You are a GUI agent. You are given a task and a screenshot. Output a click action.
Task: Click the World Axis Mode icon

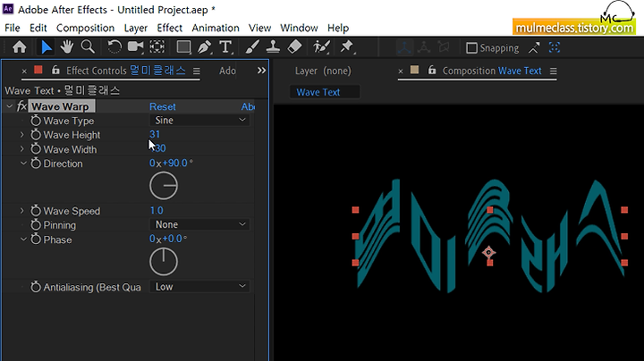pos(424,47)
